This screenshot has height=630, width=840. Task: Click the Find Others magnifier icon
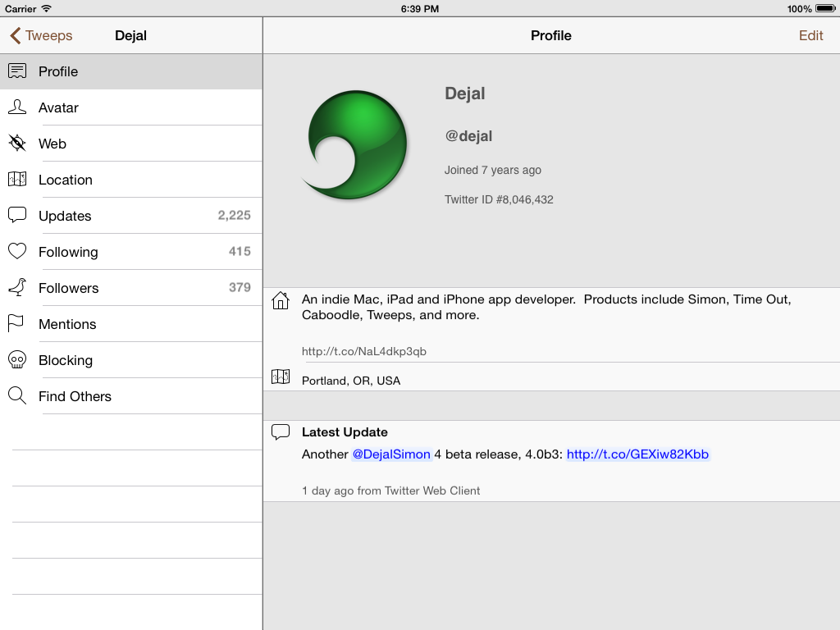[17, 396]
